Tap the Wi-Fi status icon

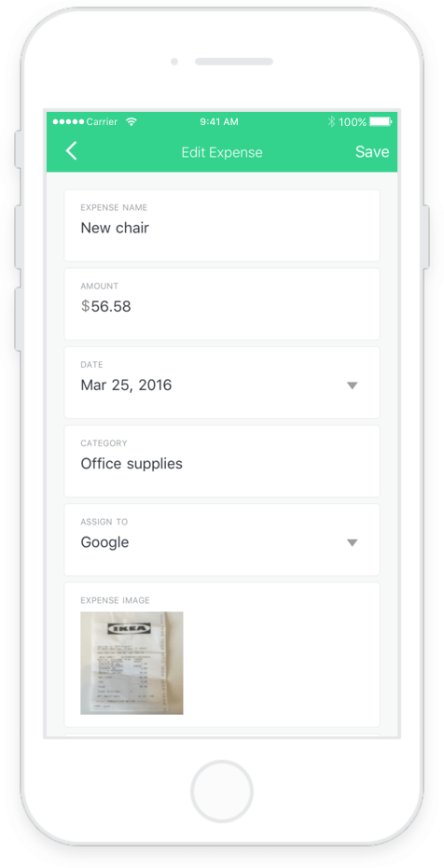131,121
